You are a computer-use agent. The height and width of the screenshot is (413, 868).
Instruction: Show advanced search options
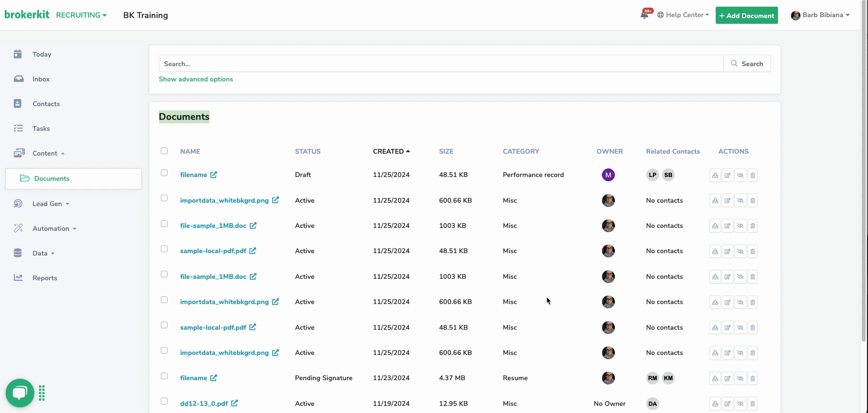[196, 79]
